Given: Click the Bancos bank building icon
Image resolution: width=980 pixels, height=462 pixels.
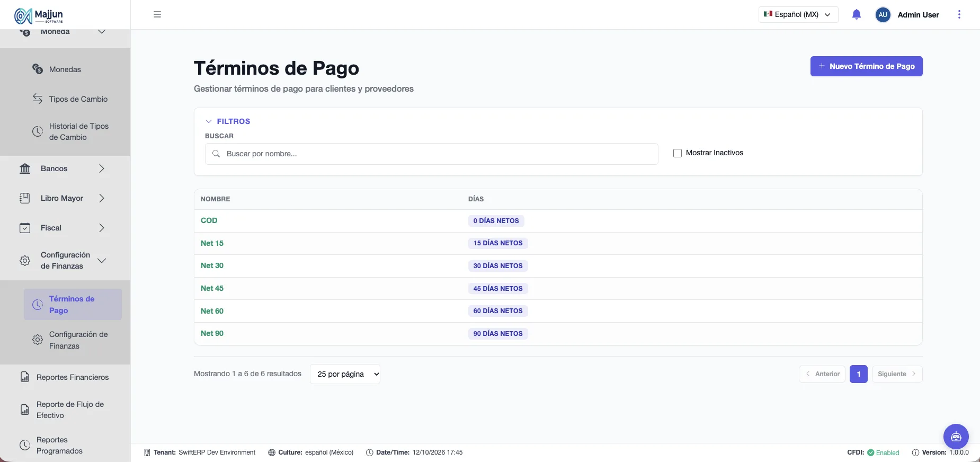Looking at the screenshot, I should click(x=25, y=168).
